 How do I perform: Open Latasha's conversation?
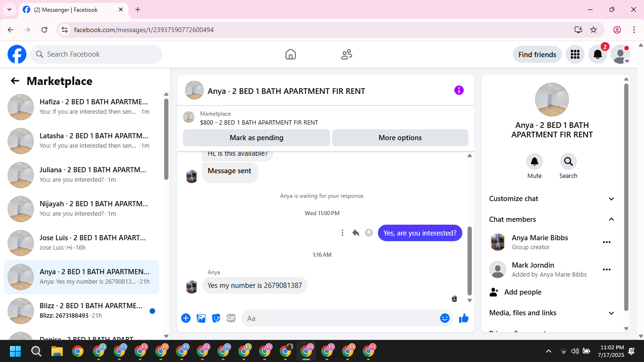point(81,141)
